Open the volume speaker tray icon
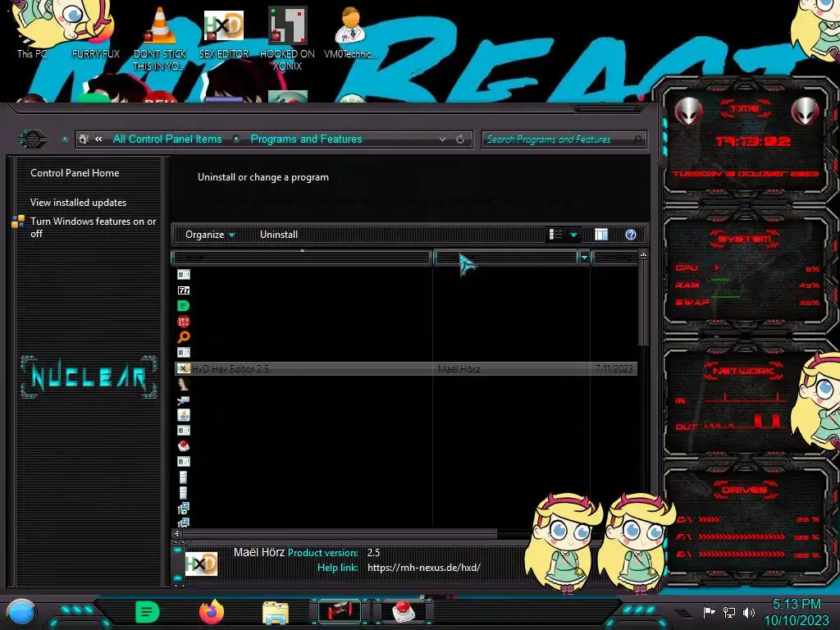The width and height of the screenshot is (840, 630). coord(749,612)
